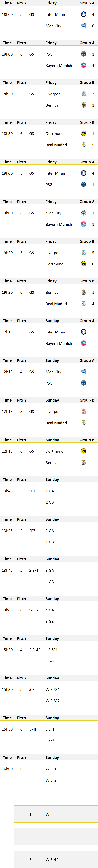The height and width of the screenshot is (868, 98).
Task: Click empty score cell for Sunday Inter Milan
Action: 93,332
